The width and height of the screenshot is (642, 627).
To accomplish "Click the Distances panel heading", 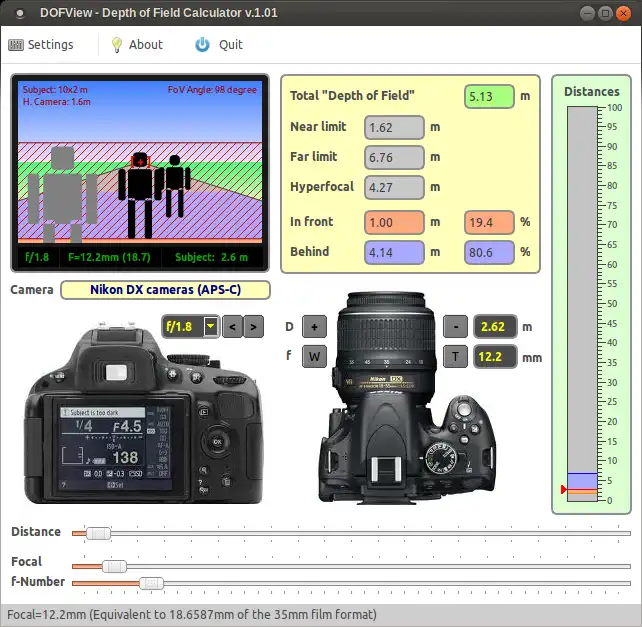I will [x=592, y=92].
